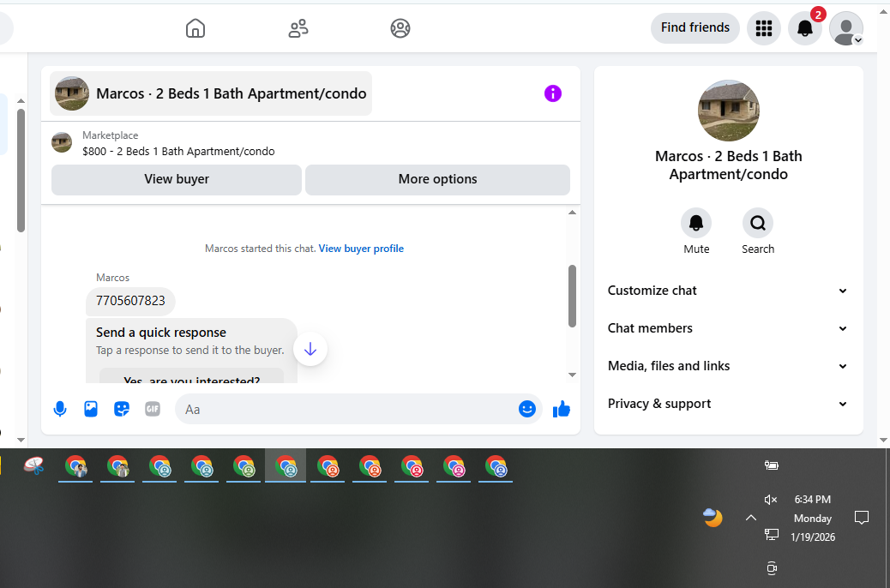
Task: Expand Privacy & support section
Action: (728, 404)
